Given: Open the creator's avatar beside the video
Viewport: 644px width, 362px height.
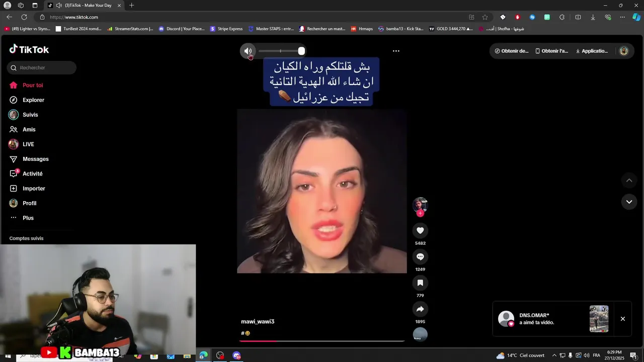Looking at the screenshot, I should click(420, 204).
